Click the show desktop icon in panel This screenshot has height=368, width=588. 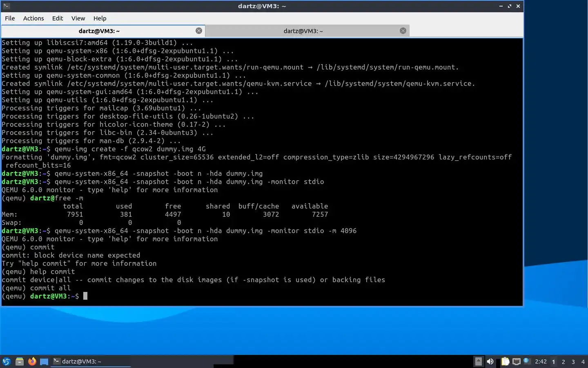(44, 361)
